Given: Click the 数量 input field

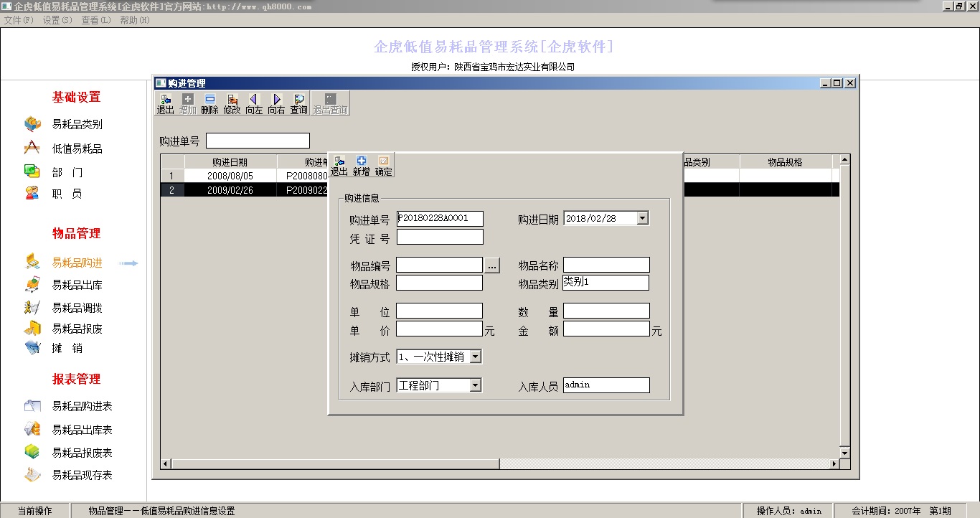Looking at the screenshot, I should coord(606,311).
